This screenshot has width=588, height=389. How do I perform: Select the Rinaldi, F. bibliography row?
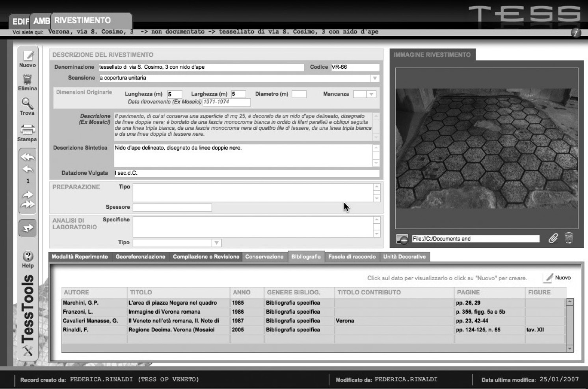coord(313,330)
